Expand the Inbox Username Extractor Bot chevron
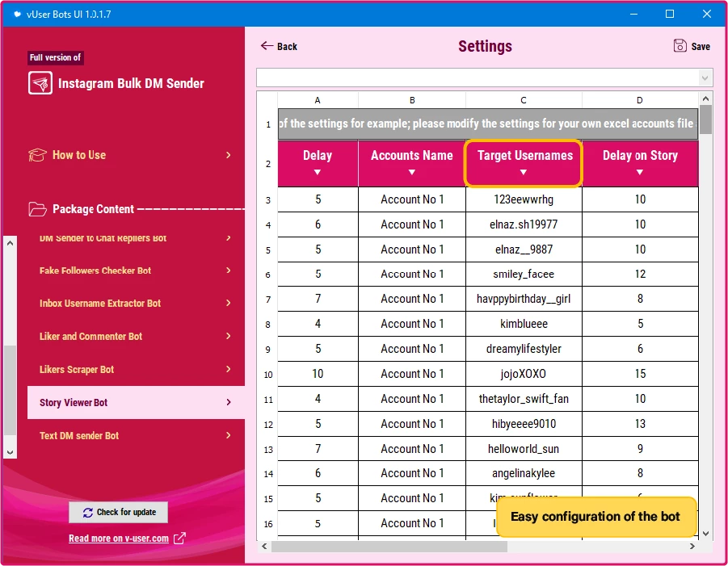Screen dimensions: 728x566 pos(228,303)
